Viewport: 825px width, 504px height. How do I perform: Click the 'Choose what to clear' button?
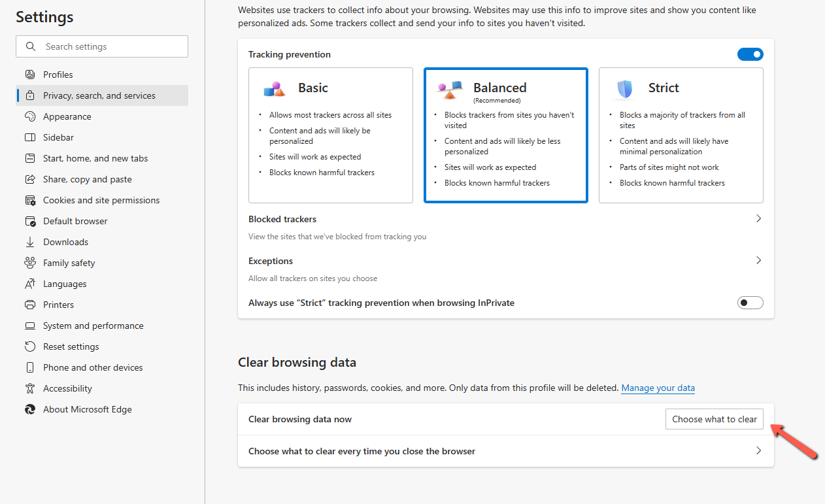click(714, 418)
